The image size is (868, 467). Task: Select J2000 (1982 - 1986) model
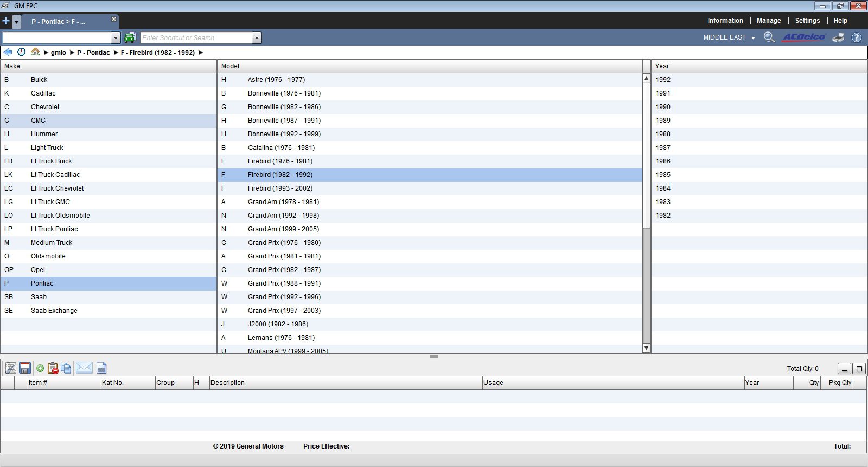click(430, 324)
